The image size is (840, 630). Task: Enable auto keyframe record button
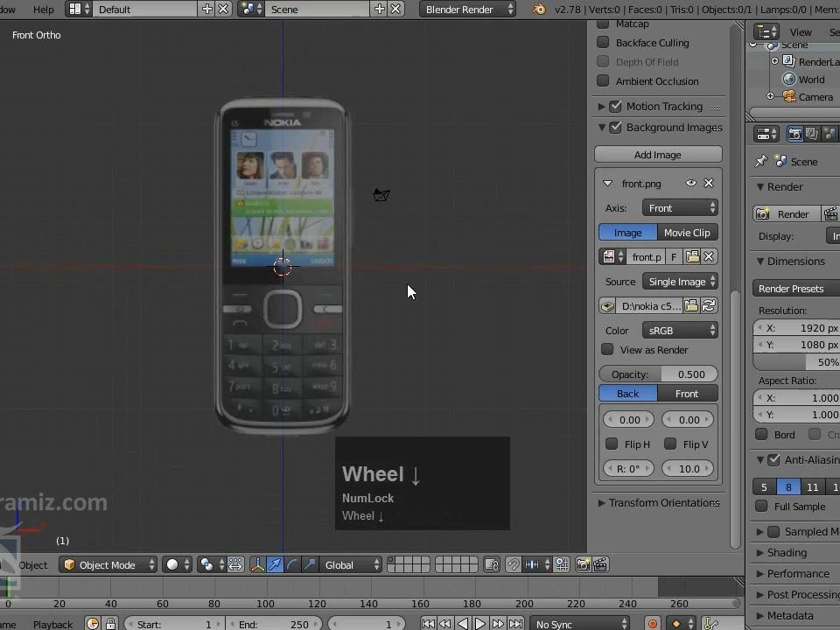coord(653,624)
